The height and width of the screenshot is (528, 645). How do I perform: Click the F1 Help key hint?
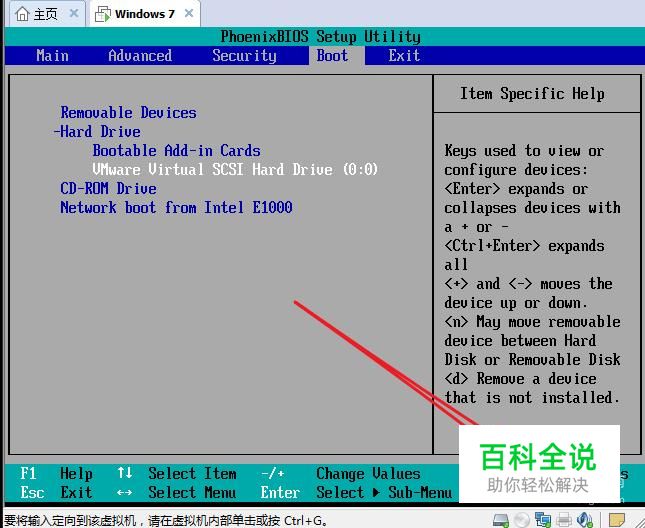(x=56, y=474)
